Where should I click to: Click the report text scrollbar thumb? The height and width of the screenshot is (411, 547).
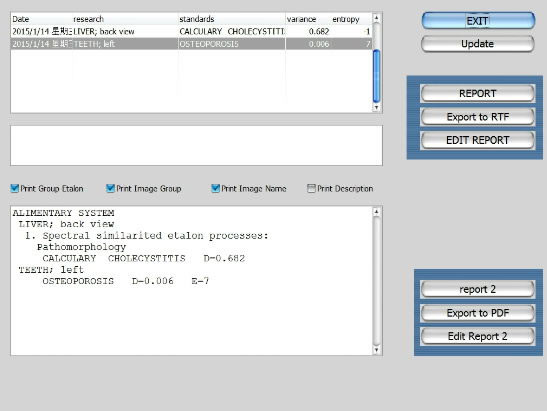(376, 281)
